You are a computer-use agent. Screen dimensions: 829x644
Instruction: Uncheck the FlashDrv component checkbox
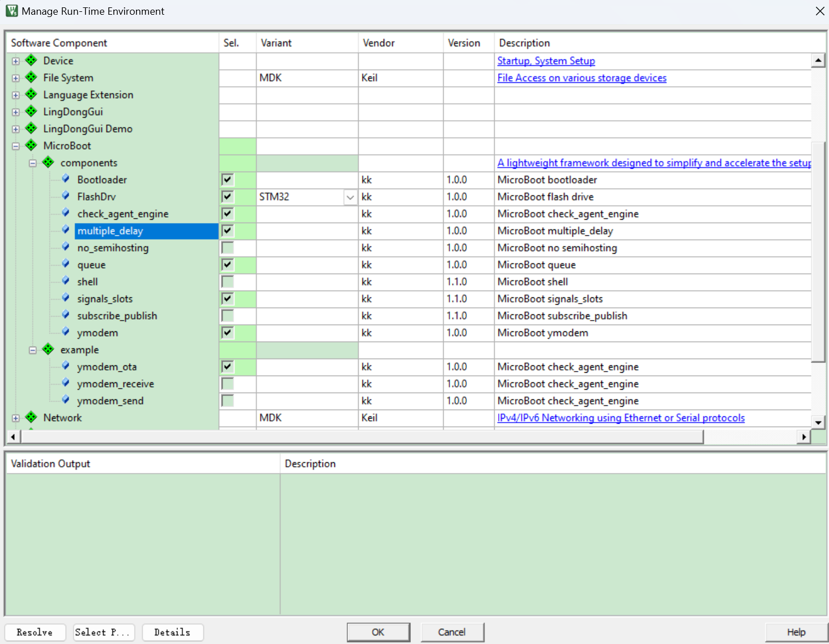[227, 197]
